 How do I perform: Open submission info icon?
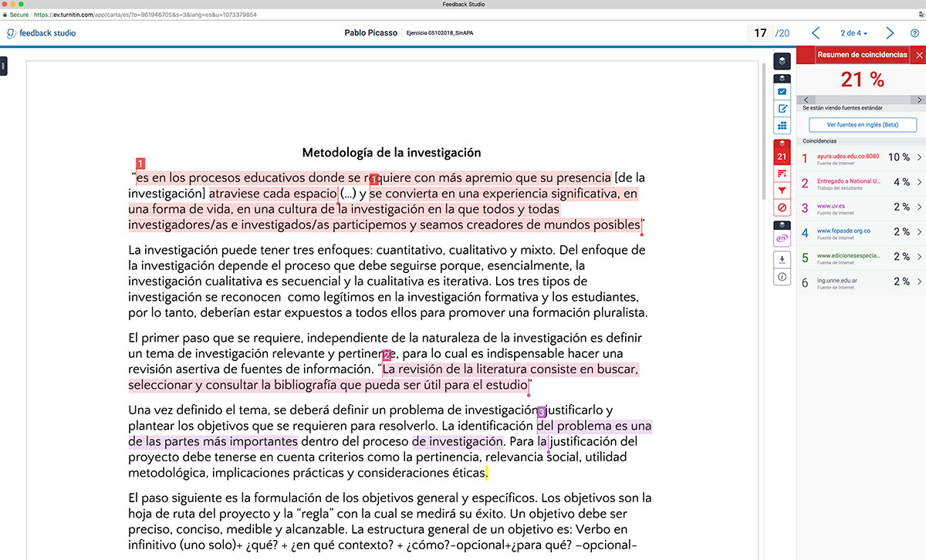pos(782,277)
